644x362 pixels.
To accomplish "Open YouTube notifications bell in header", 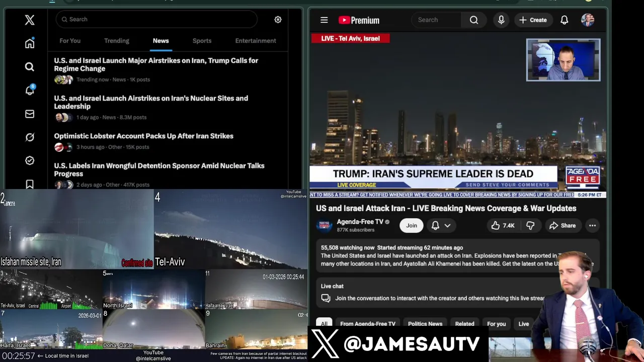I will [x=565, y=20].
